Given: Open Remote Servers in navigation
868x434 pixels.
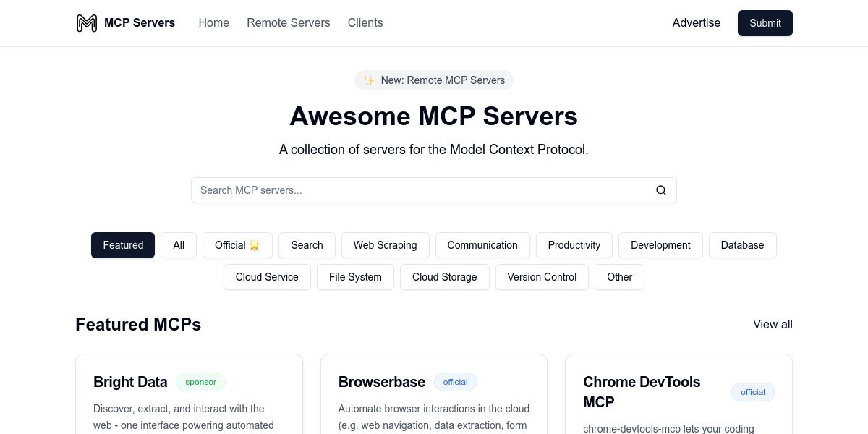Looking at the screenshot, I should coord(289,23).
